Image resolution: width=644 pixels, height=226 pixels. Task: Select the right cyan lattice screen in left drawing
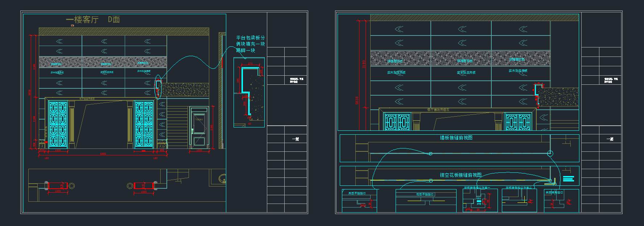(x=144, y=124)
